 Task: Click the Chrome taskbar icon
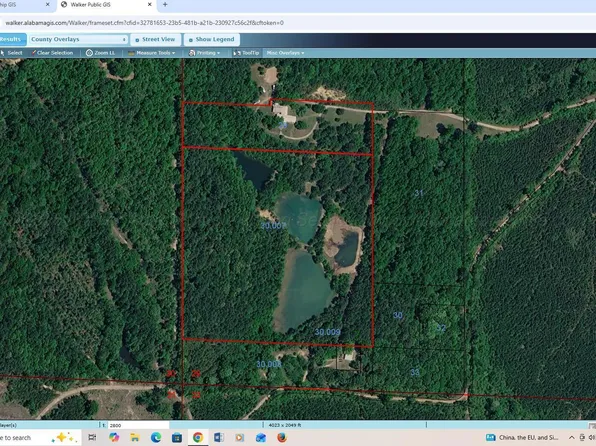point(198,438)
